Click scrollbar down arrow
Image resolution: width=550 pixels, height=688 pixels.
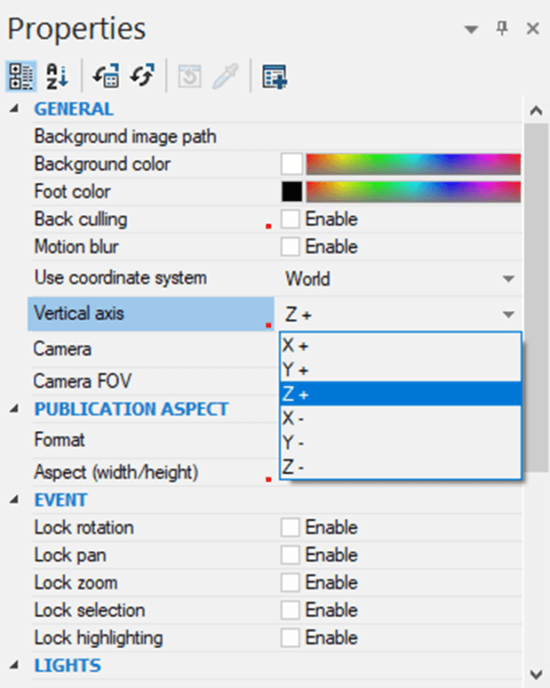pyautogui.click(x=536, y=674)
